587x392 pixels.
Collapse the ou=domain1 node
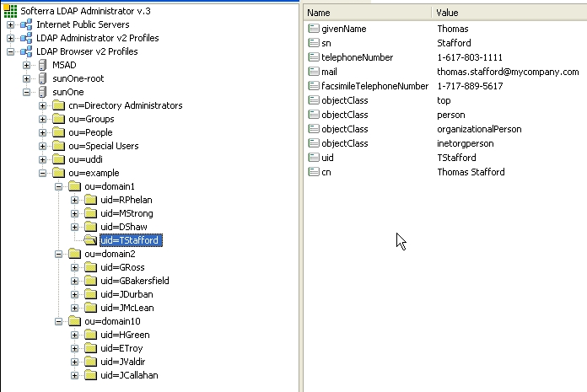59,186
